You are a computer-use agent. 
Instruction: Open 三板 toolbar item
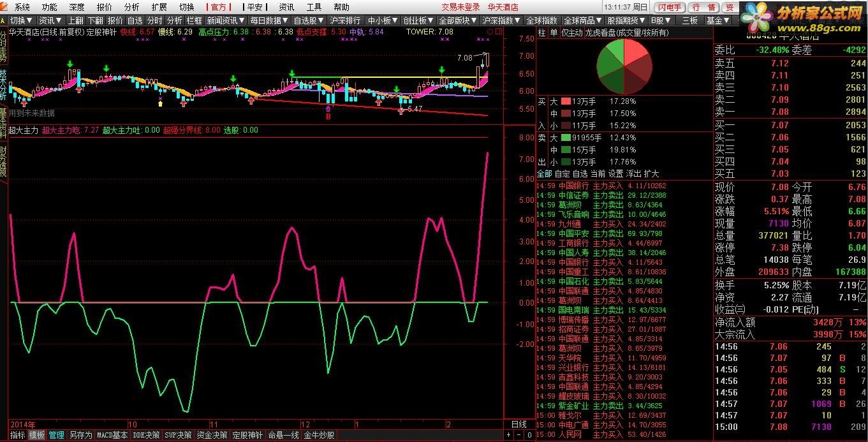689,20
